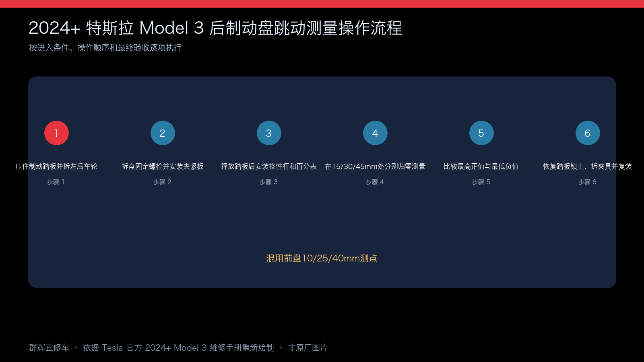Click the red step 1 circle
644x362 pixels.
[56, 133]
